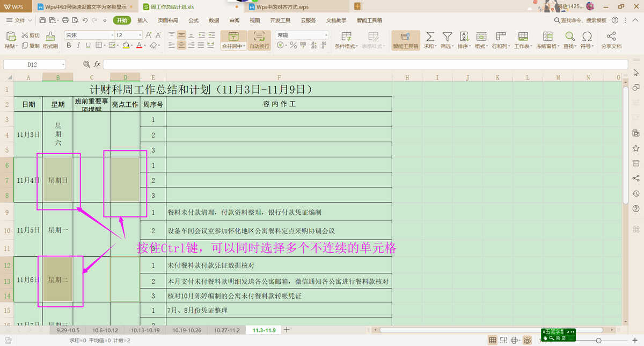Click the selection arrow icon in right sidebar
The height and width of the screenshot is (346, 644).
(636, 73)
